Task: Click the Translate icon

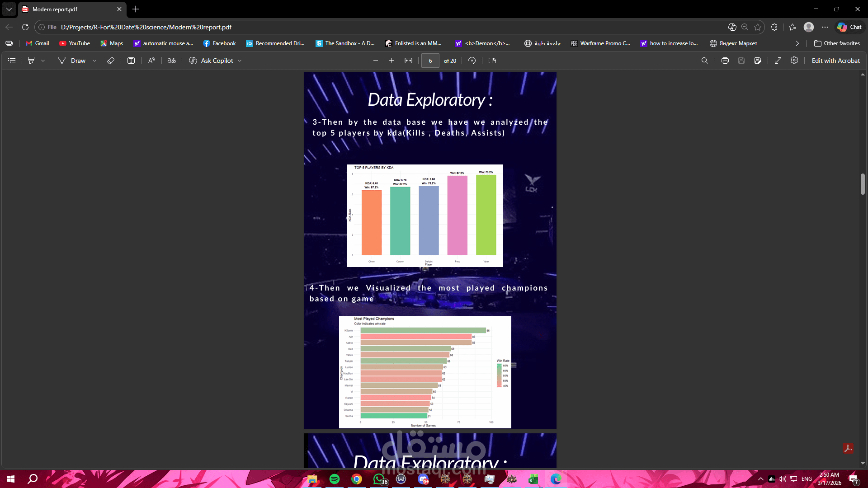Action: pyautogui.click(x=171, y=61)
